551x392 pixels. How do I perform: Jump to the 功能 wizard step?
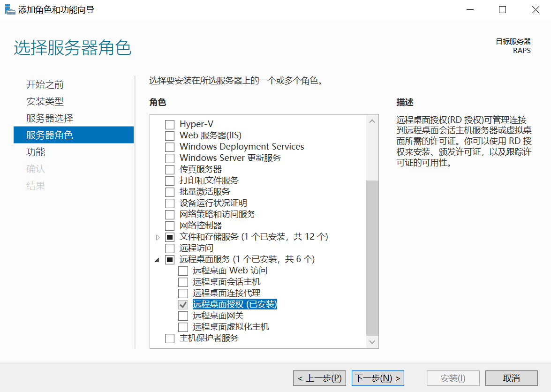coord(36,152)
